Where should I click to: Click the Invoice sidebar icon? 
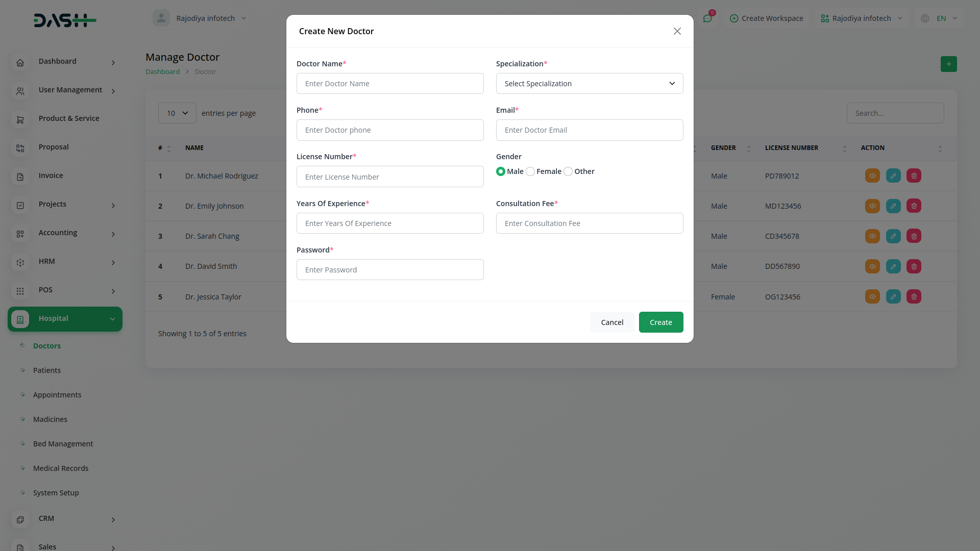[x=20, y=177]
